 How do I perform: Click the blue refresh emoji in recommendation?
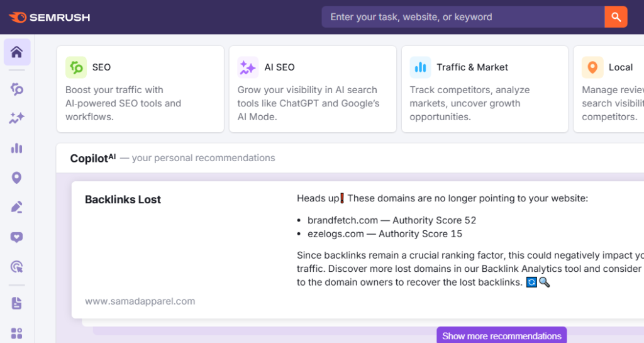531,282
